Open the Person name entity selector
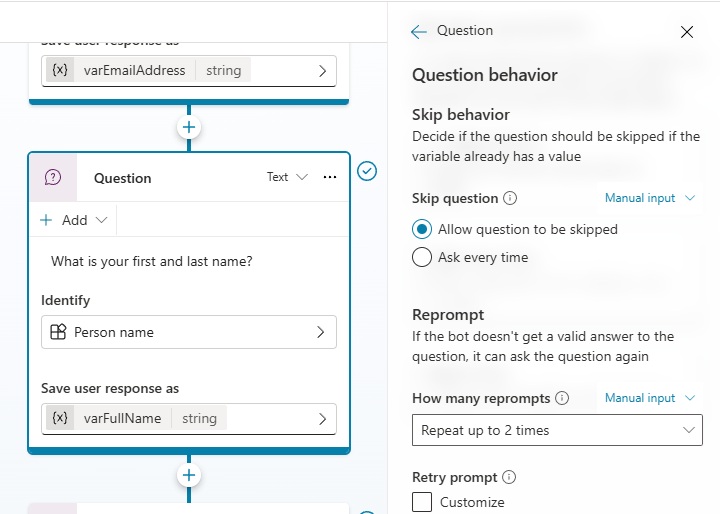This screenshot has width=720, height=514. (x=188, y=332)
